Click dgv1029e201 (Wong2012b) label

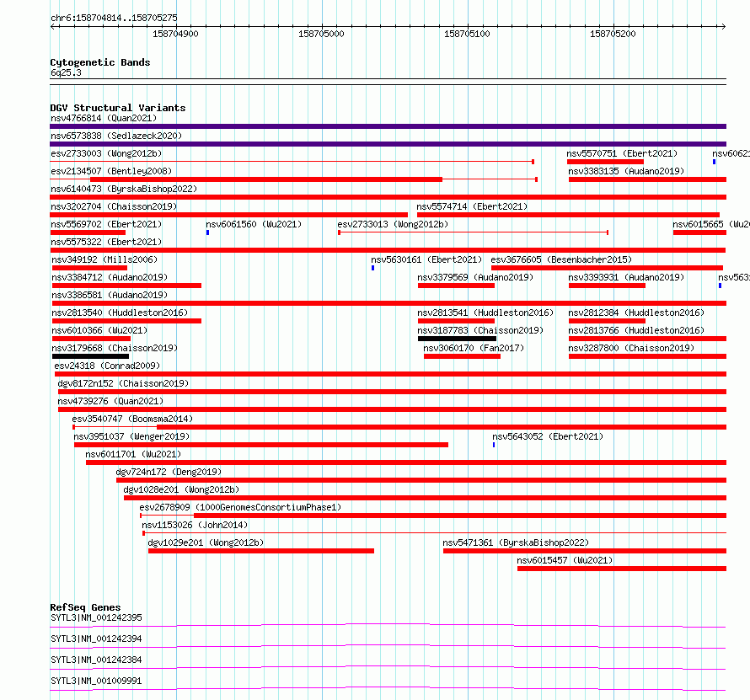click(x=206, y=542)
